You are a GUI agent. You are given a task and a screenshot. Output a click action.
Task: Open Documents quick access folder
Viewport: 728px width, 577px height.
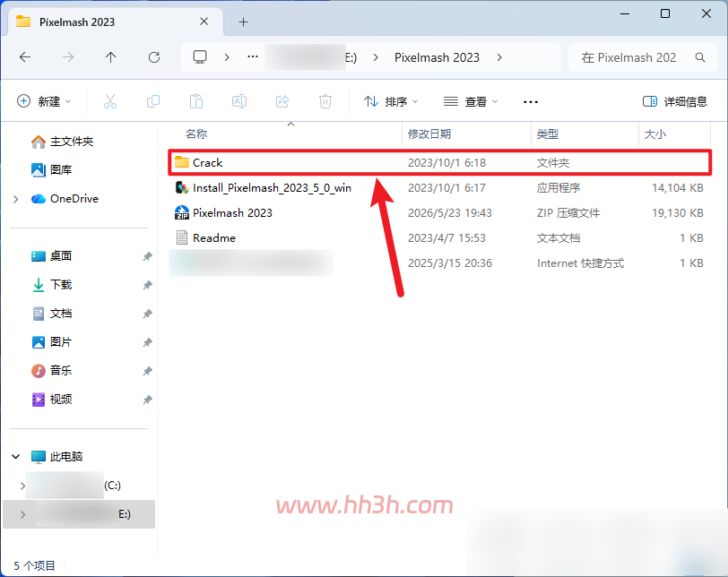(x=51, y=314)
